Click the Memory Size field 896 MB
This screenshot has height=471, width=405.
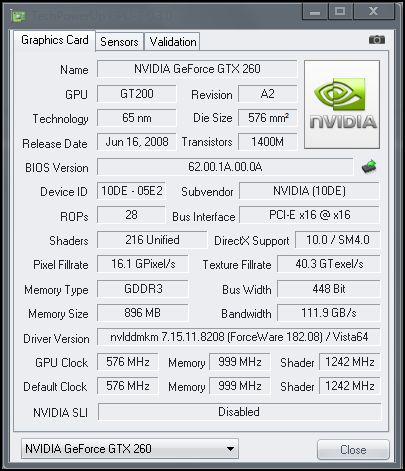tap(143, 313)
